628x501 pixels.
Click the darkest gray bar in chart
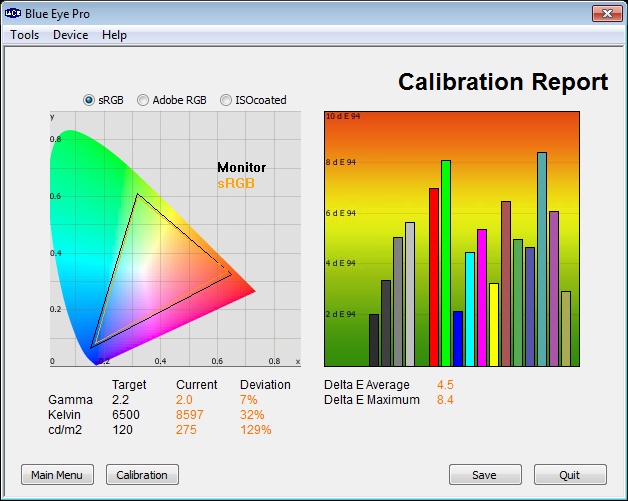[x=374, y=340]
